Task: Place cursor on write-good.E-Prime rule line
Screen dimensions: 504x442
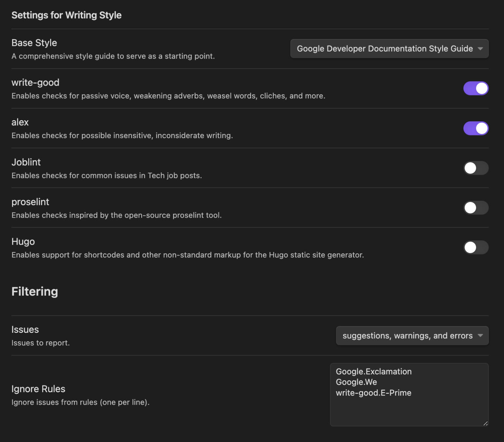Action: coord(374,393)
